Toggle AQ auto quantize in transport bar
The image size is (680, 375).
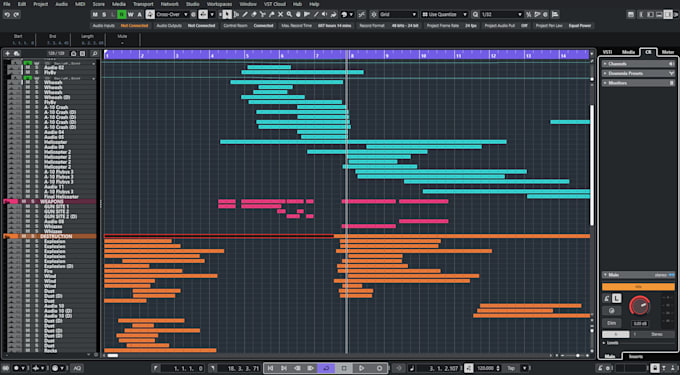coord(78,368)
